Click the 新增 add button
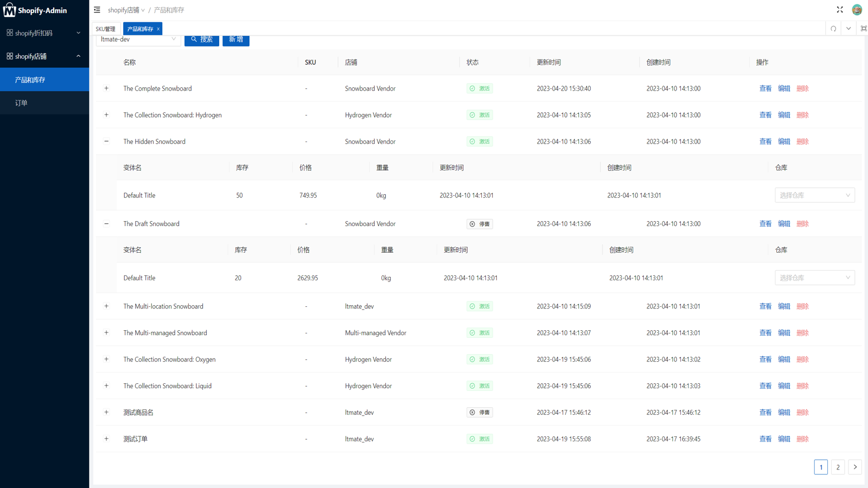Screen dimensions: 868x488 236,40
